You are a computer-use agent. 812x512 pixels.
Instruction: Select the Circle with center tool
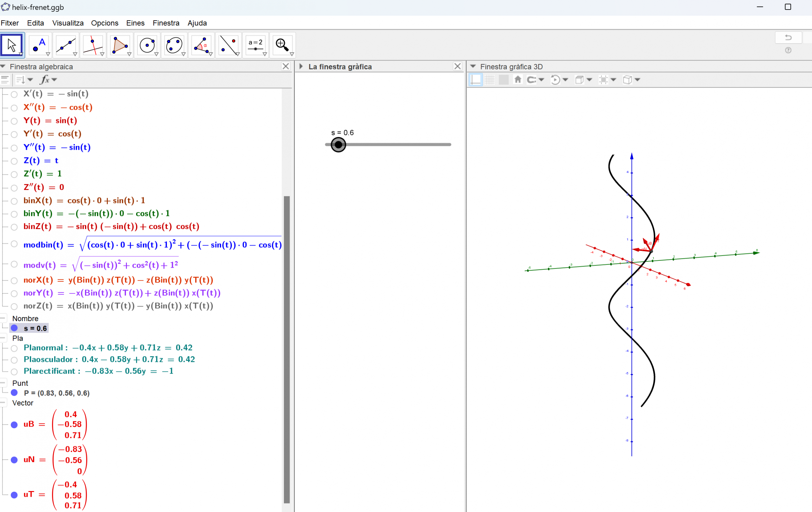coord(147,45)
